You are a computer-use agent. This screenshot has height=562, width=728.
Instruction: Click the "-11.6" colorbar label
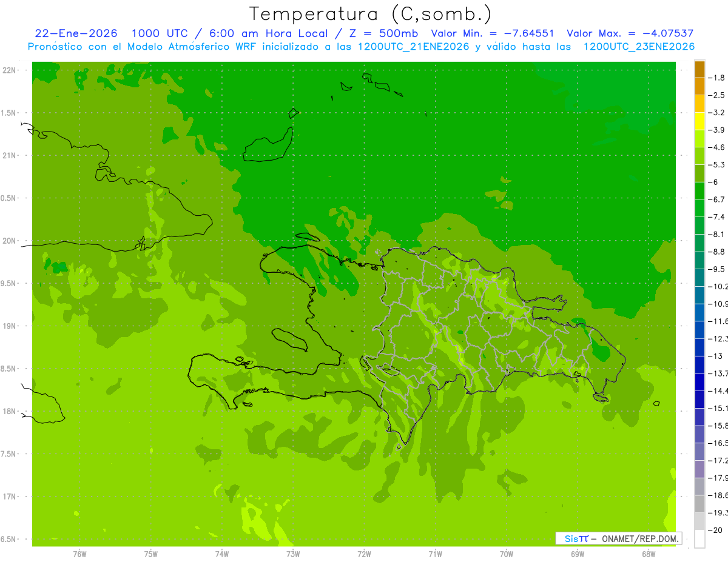tap(718, 321)
